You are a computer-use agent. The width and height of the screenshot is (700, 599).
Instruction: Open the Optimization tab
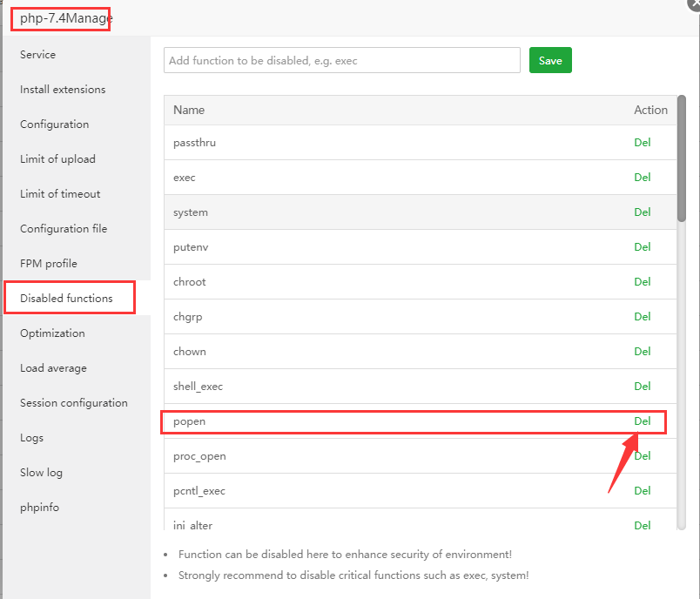pos(52,333)
